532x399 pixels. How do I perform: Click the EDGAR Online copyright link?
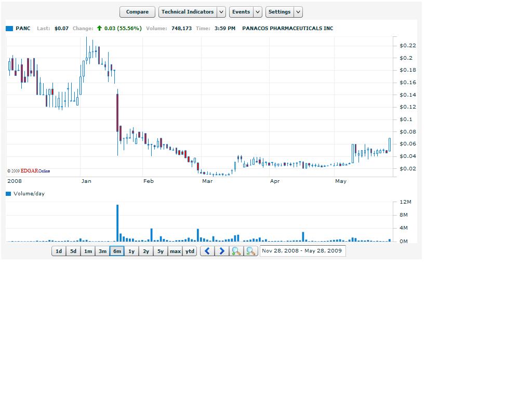point(29,171)
